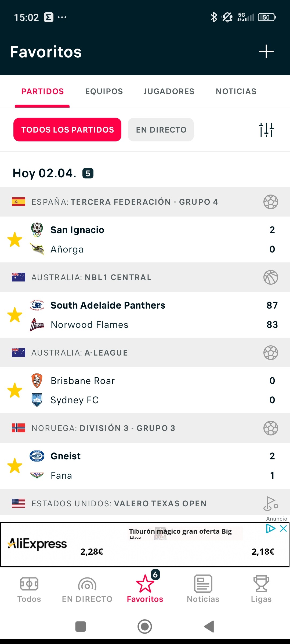290x644 pixels.
Task: Open the match filter sliders icon
Action: coord(266,130)
